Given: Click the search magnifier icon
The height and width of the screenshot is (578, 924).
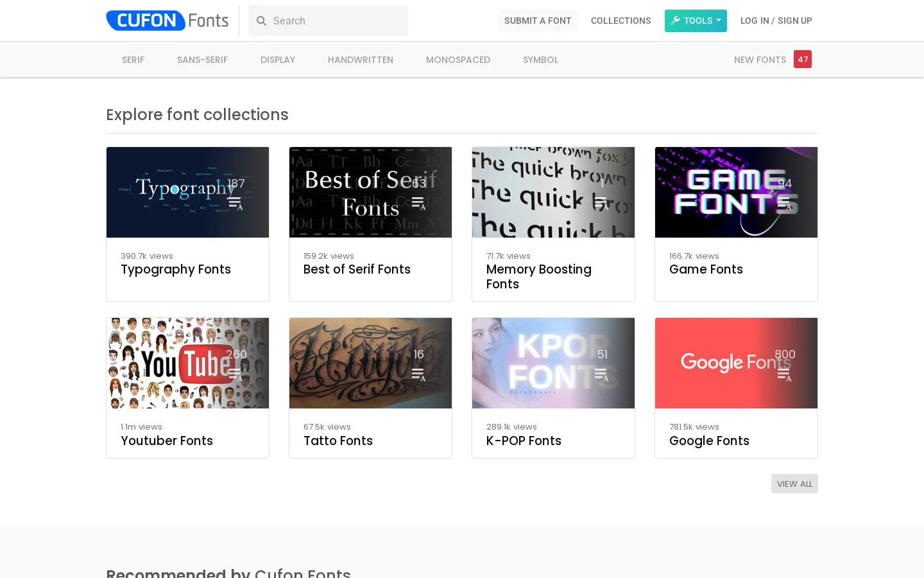Looking at the screenshot, I should [x=261, y=21].
